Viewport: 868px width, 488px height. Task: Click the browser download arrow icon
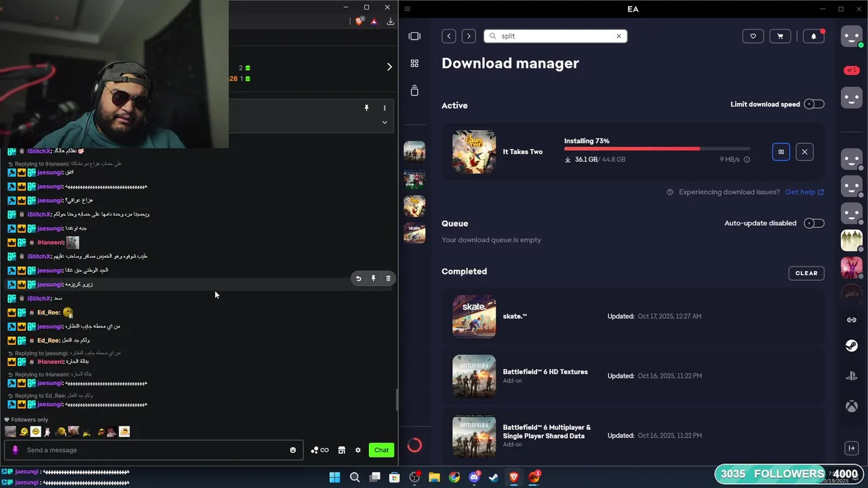pyautogui.click(x=391, y=22)
